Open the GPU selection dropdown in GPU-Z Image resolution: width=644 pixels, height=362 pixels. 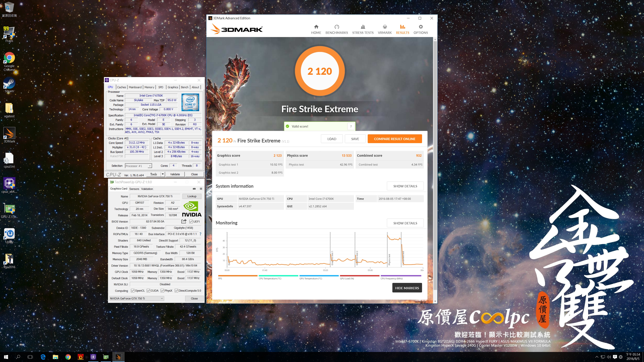137,298
